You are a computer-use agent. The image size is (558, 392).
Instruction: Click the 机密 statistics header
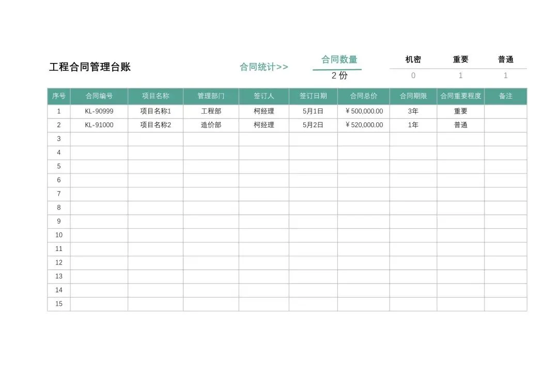point(413,59)
